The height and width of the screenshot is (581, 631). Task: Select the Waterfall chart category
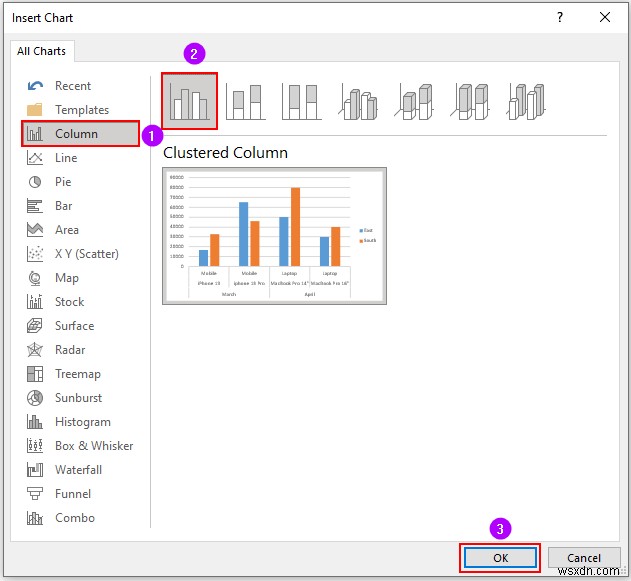80,470
